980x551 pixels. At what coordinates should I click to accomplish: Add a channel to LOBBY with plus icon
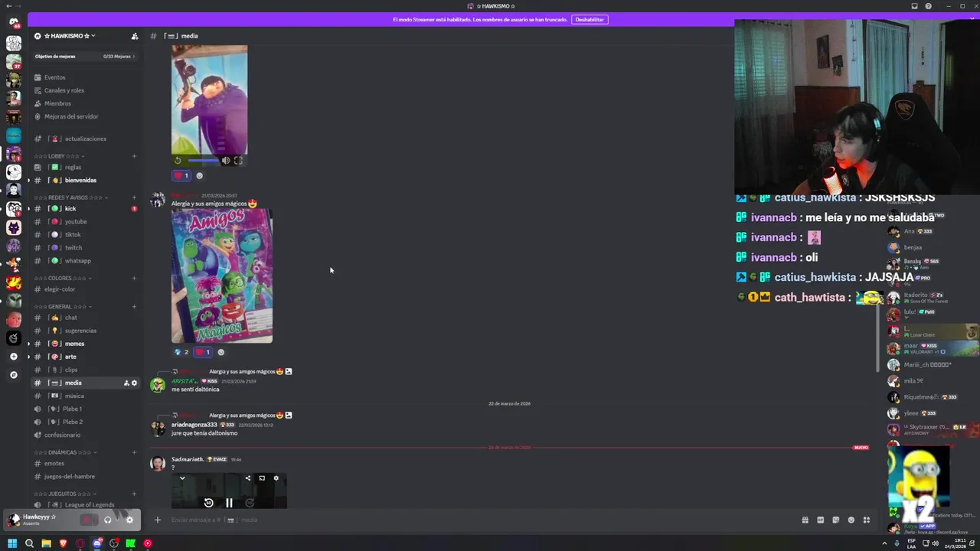coord(134,156)
